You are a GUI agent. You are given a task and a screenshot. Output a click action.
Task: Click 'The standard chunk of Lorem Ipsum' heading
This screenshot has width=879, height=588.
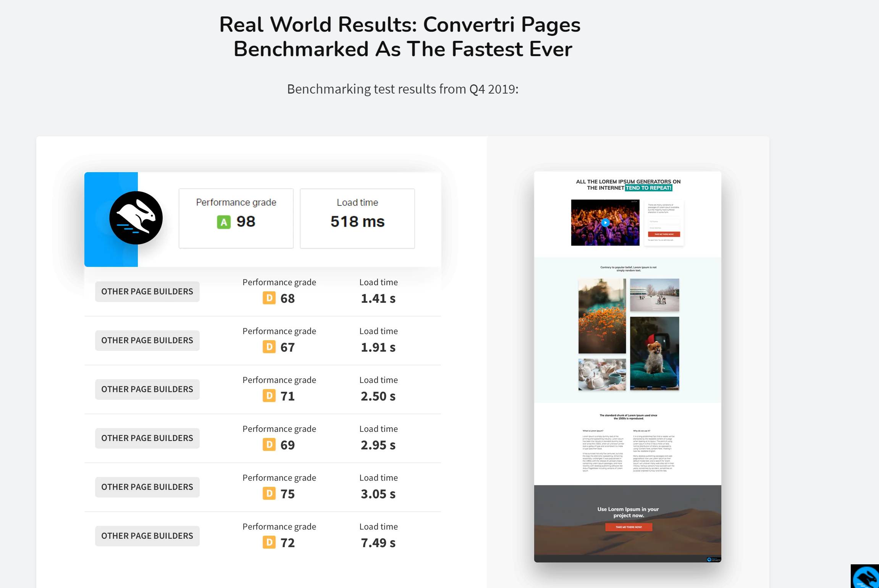[628, 417]
